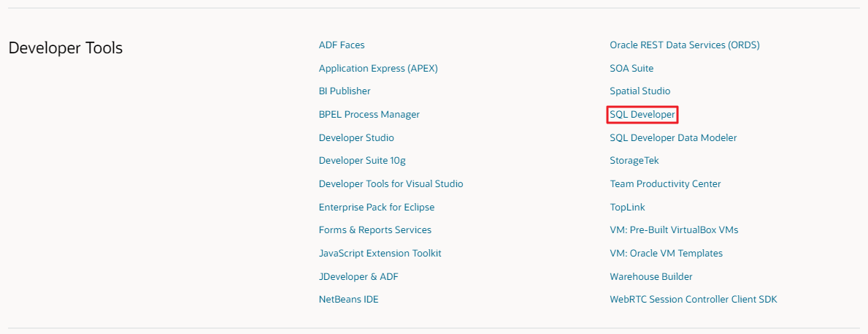Open VM: Pre-Built VirtualBox VMs link
The image size is (868, 334).
point(674,230)
